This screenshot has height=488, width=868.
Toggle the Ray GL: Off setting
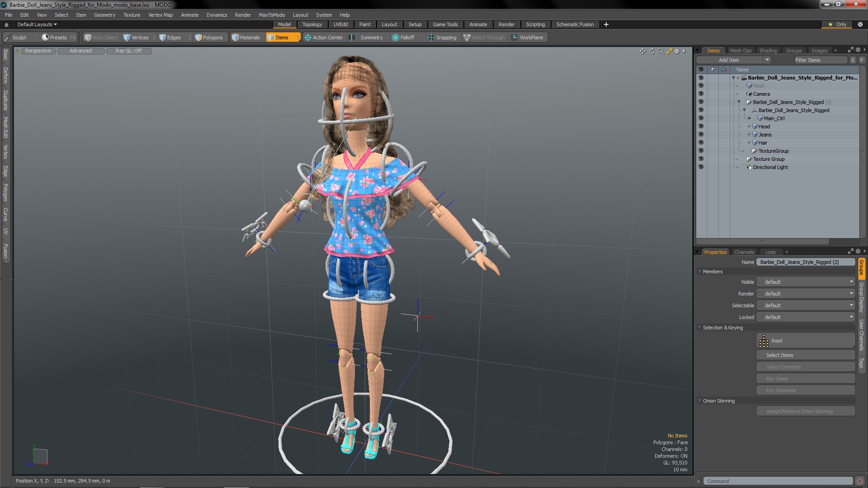129,51
